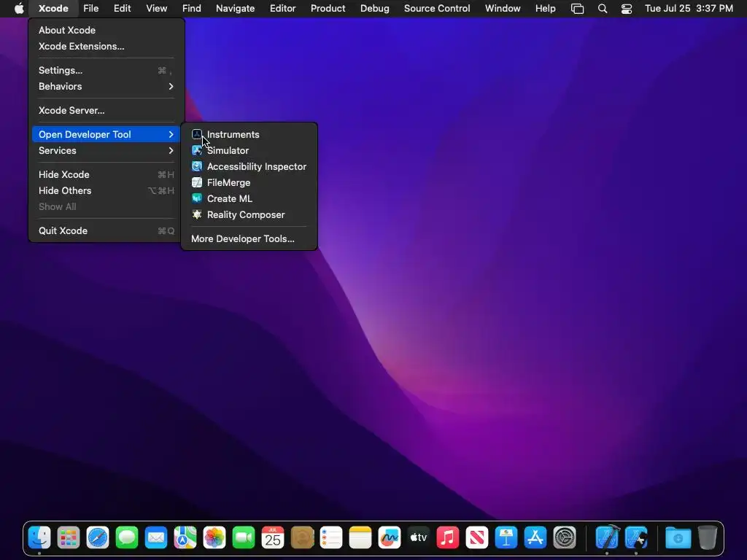The image size is (747, 560).
Task: Open the Help menu
Action: 546,9
